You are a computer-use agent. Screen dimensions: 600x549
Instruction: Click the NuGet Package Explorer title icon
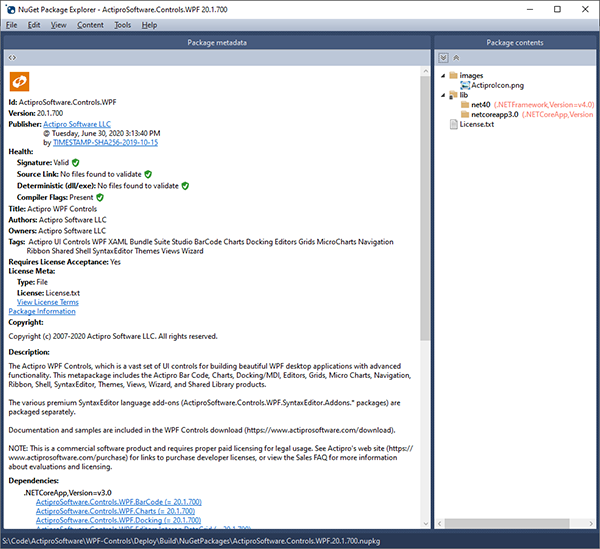[10, 10]
